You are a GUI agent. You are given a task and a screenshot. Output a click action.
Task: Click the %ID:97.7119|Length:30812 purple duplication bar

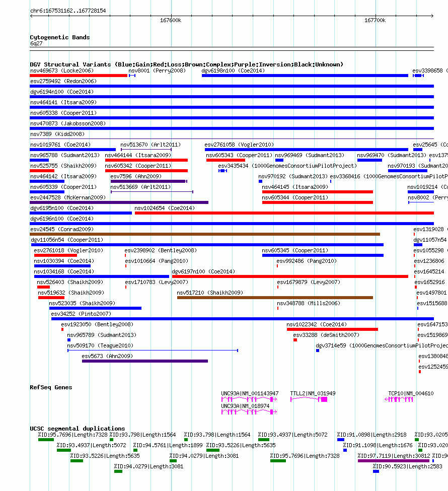(394, 461)
